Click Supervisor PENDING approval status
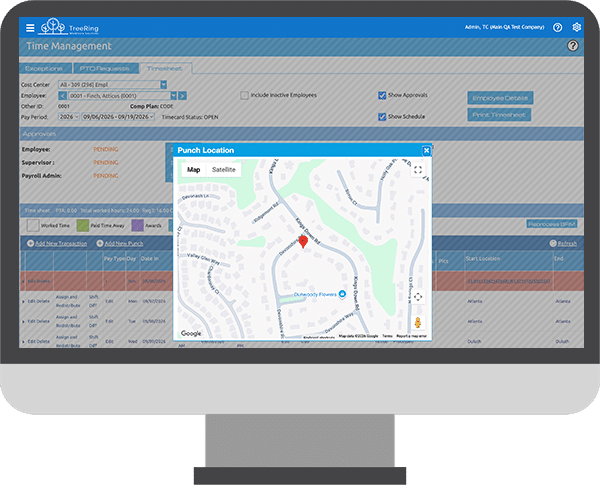 [x=106, y=163]
